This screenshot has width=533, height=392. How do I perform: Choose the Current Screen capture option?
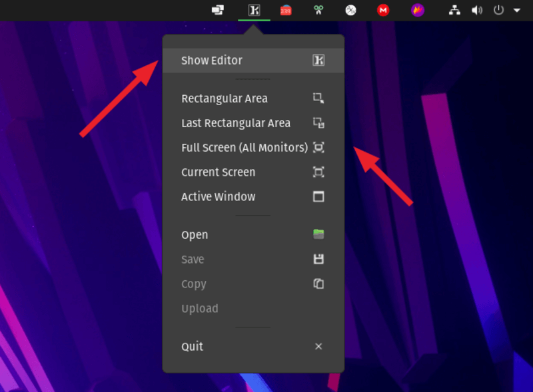(x=218, y=172)
